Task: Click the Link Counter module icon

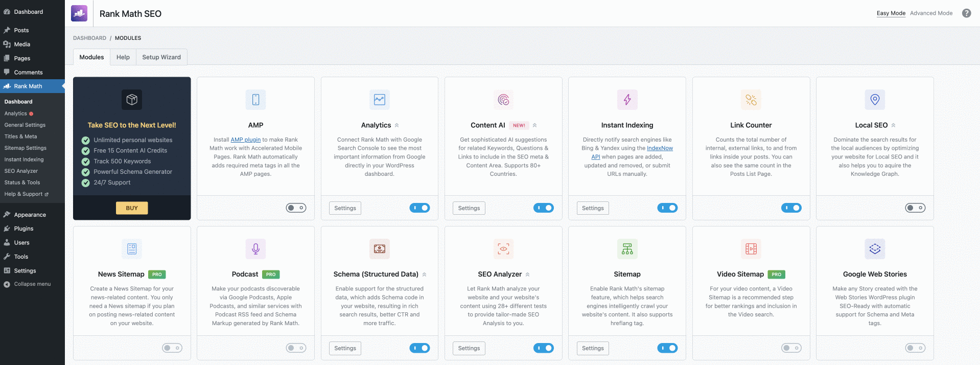Action: pyautogui.click(x=751, y=100)
